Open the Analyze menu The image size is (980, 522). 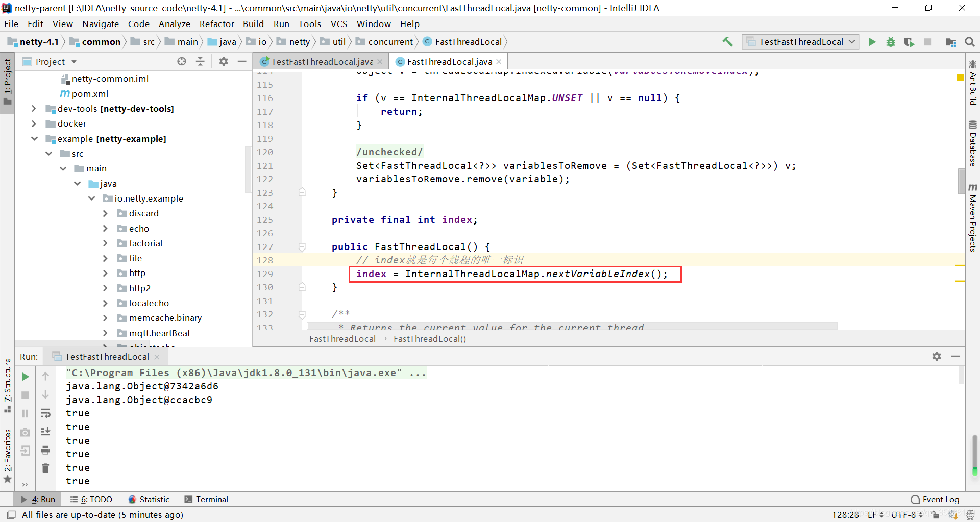point(174,24)
